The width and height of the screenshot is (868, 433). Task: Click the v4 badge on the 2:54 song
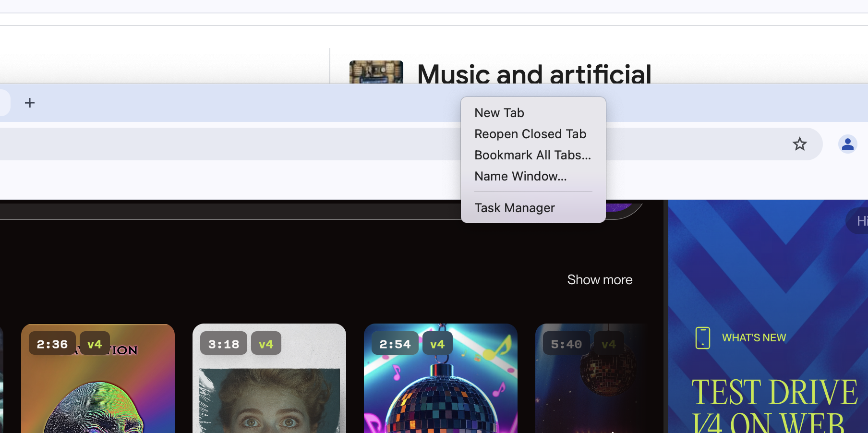437,344
